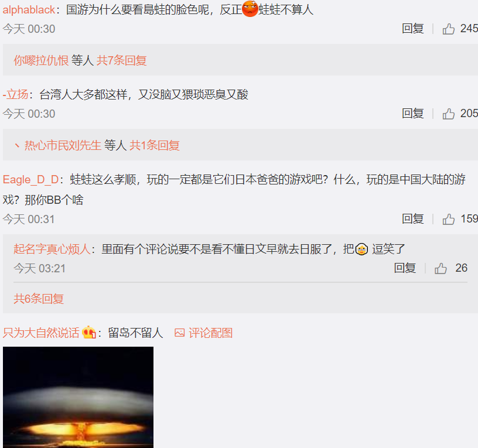
Task: Reply to 起名字真心烦人's sub-comment
Action: coord(405,268)
